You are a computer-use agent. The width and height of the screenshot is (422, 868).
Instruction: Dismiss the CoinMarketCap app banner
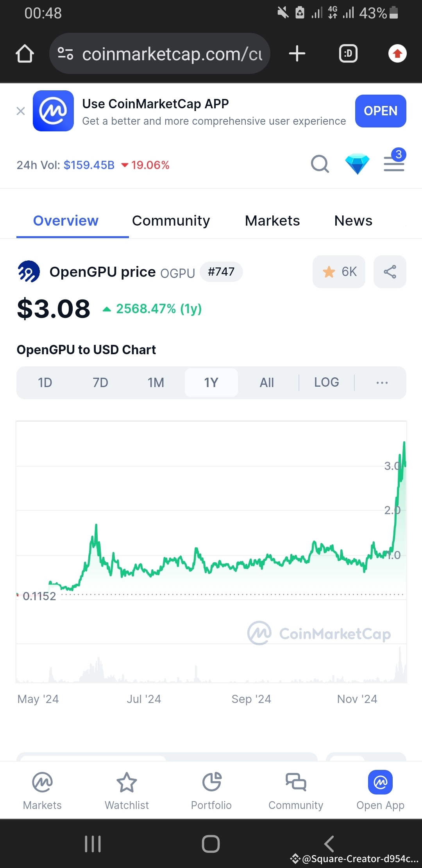click(x=21, y=111)
